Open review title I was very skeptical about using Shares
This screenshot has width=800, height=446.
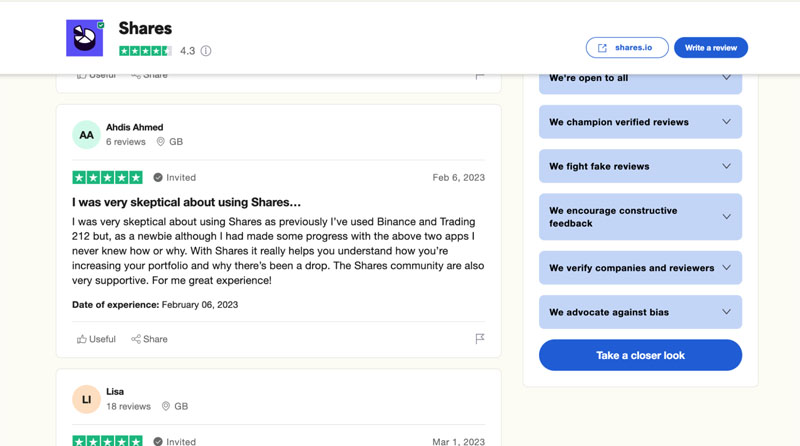click(x=186, y=202)
